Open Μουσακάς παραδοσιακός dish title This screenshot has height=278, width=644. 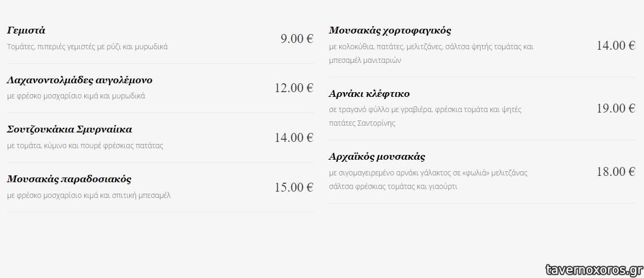pyautogui.click(x=69, y=179)
